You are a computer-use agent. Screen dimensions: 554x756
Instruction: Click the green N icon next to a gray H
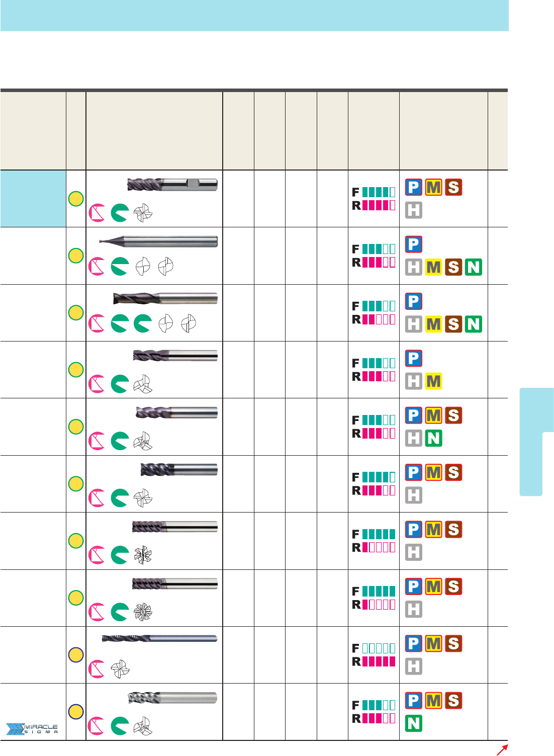(434, 438)
